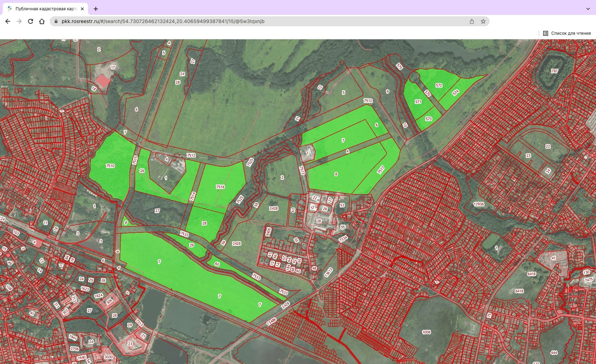The height and width of the screenshot is (364, 596).
Task: Expand the tab search chevron
Action: pyautogui.click(x=588, y=9)
